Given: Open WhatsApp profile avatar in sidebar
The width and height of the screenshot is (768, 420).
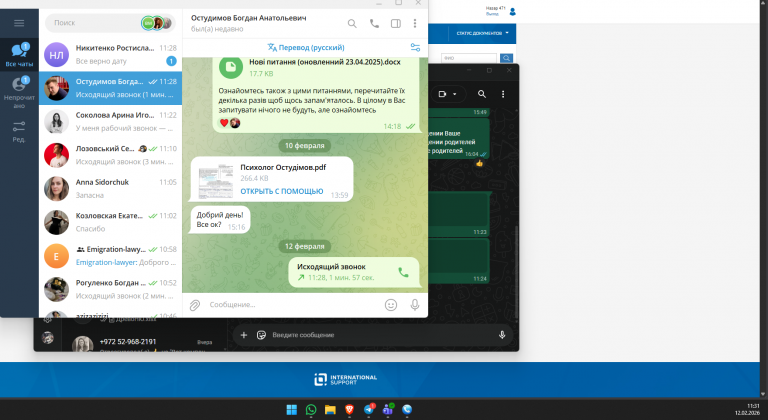Looking at the screenshot, I should click(48, 338).
